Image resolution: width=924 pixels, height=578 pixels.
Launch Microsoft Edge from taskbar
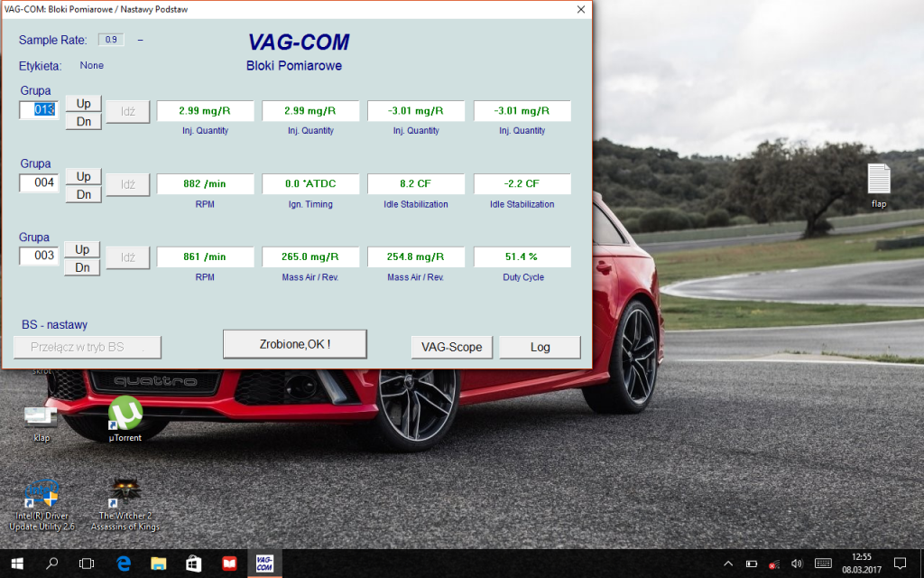click(x=123, y=564)
